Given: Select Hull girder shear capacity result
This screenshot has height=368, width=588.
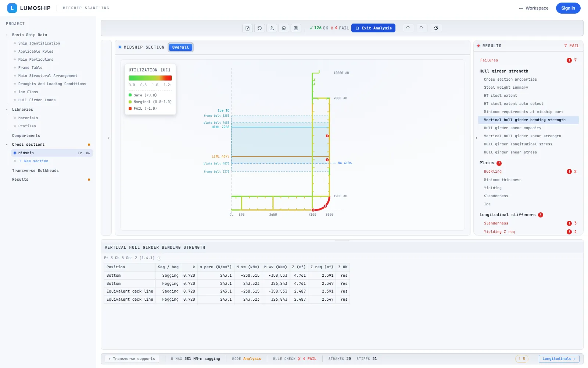Looking at the screenshot, I should 512,128.
